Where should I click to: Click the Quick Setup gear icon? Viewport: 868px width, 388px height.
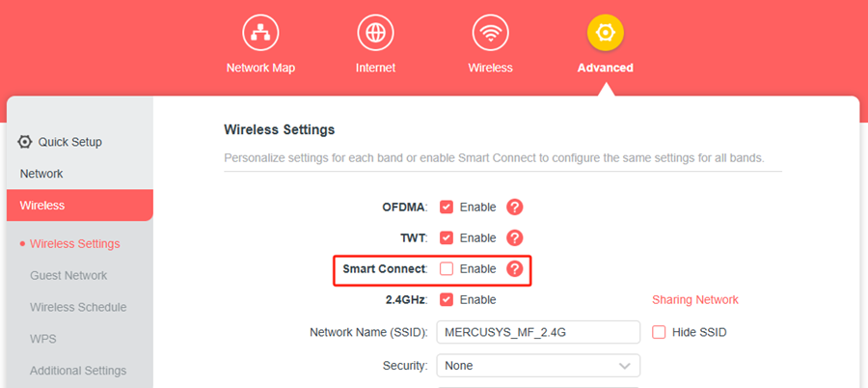[x=25, y=142]
